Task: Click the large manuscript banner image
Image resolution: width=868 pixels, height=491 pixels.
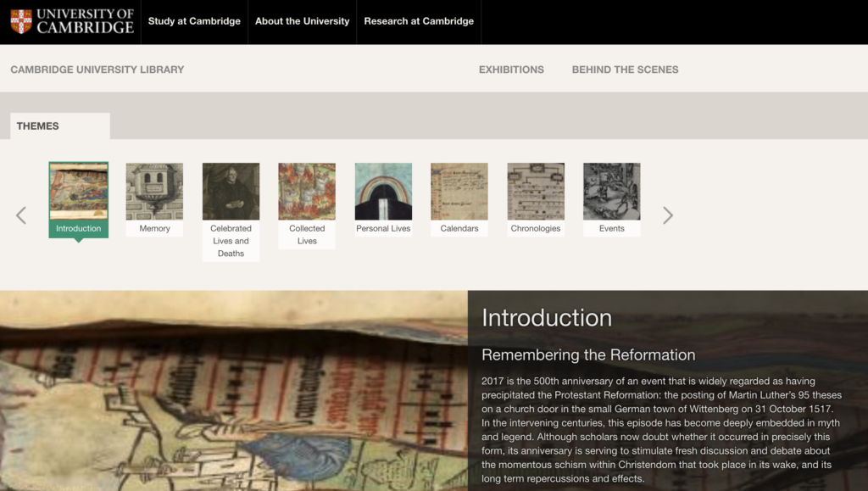Action: (233, 391)
